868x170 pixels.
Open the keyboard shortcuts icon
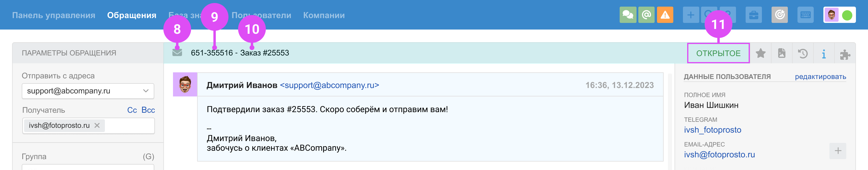pos(805,15)
